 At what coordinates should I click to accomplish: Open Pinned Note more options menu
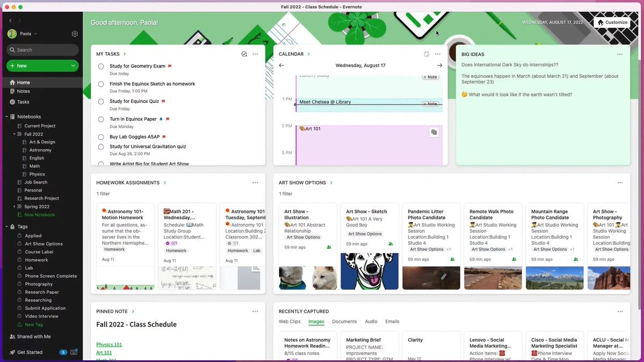tap(255, 312)
